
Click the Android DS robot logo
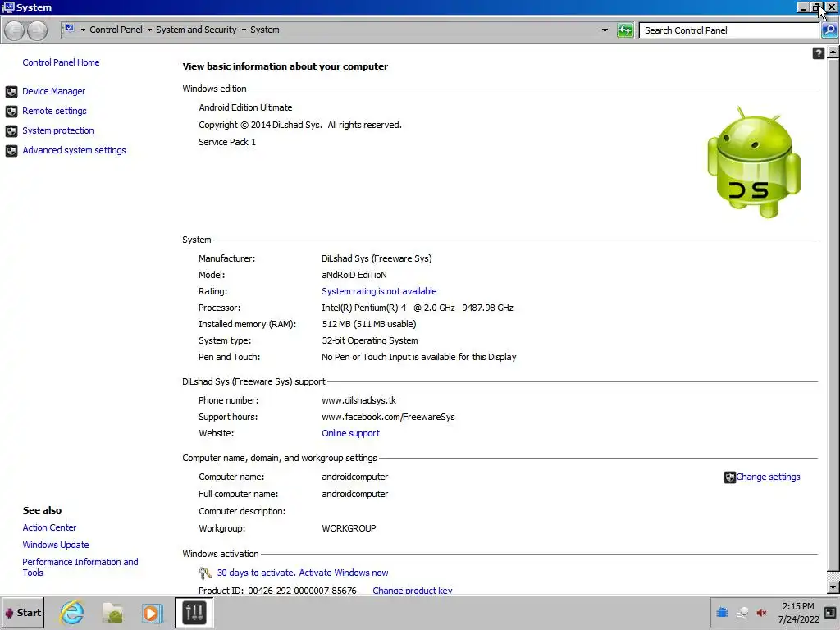(755, 162)
